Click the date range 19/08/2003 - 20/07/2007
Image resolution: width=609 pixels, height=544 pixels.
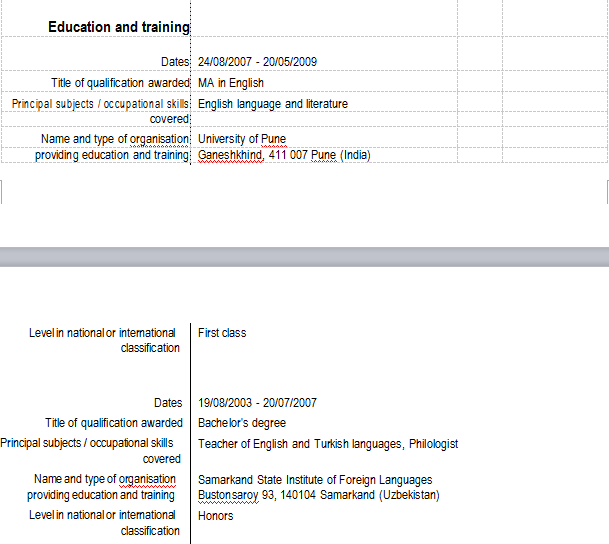click(x=257, y=403)
